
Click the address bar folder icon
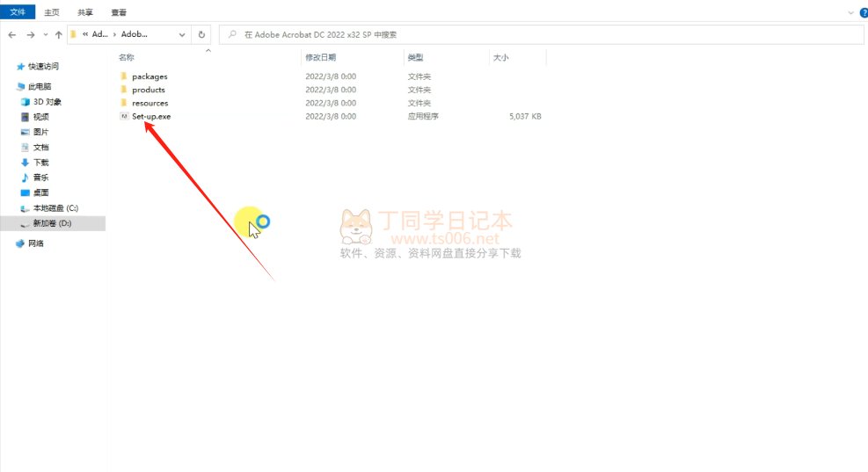74,34
